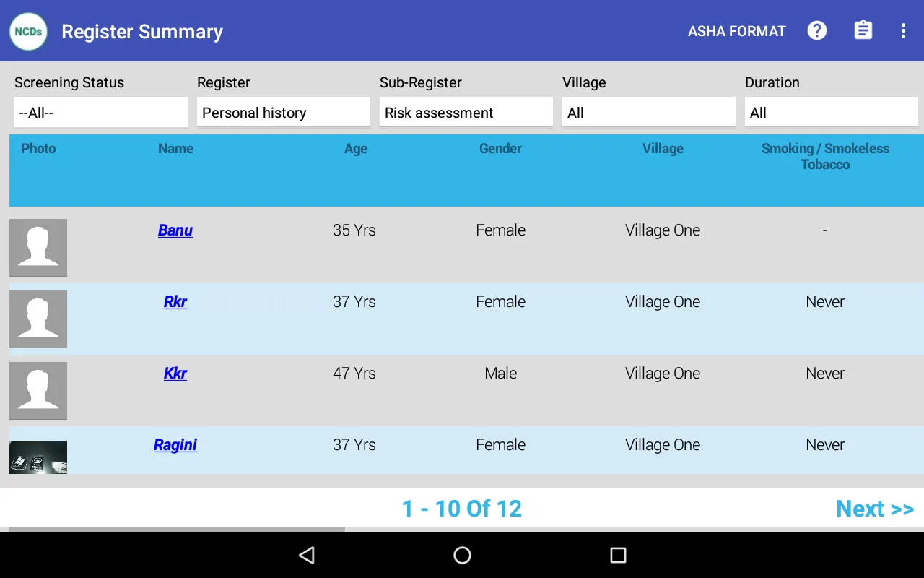Select ASHA FORMAT in the toolbar
Image resolution: width=924 pixels, height=578 pixels.
(736, 30)
